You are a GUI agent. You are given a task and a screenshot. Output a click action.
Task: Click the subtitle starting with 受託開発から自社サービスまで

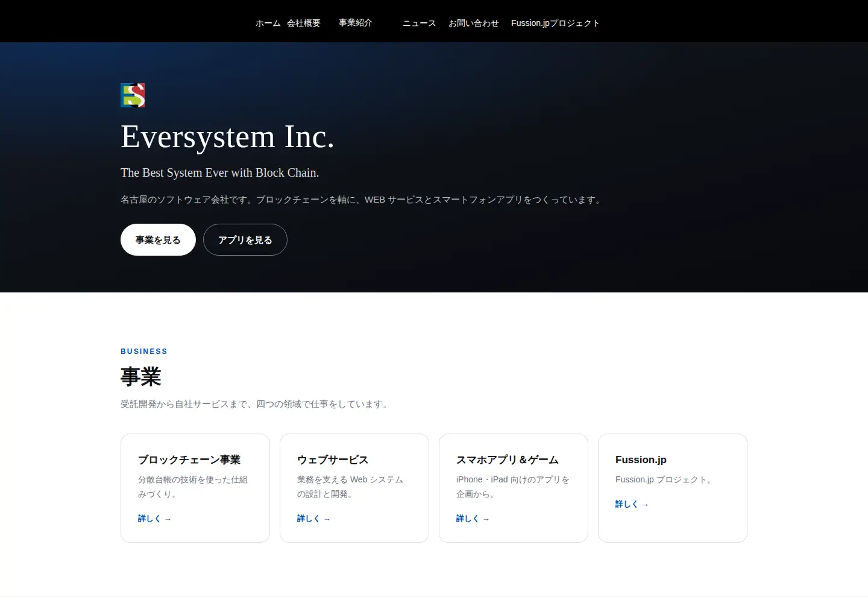click(256, 404)
